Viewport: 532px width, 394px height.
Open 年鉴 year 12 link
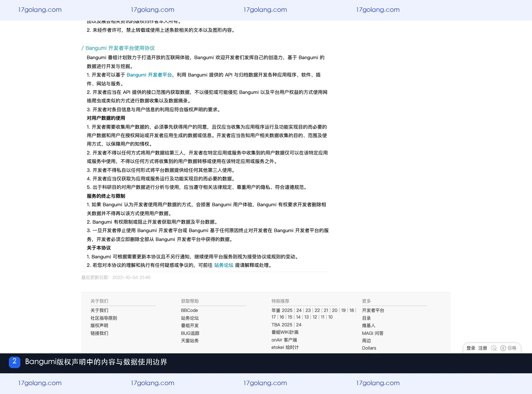coord(315,317)
